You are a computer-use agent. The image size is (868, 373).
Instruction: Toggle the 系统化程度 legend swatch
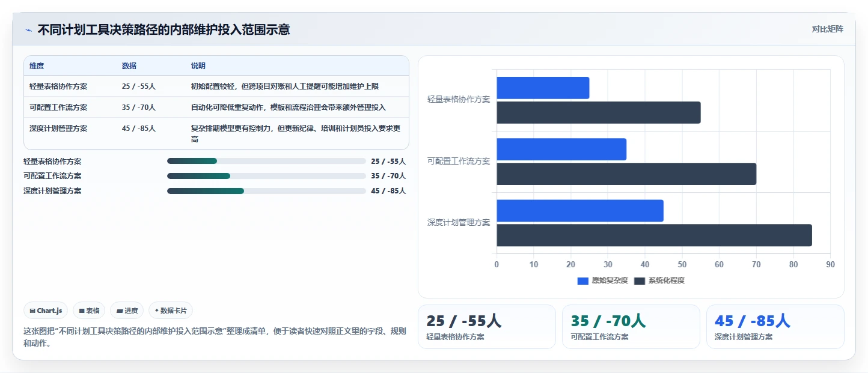640,281
